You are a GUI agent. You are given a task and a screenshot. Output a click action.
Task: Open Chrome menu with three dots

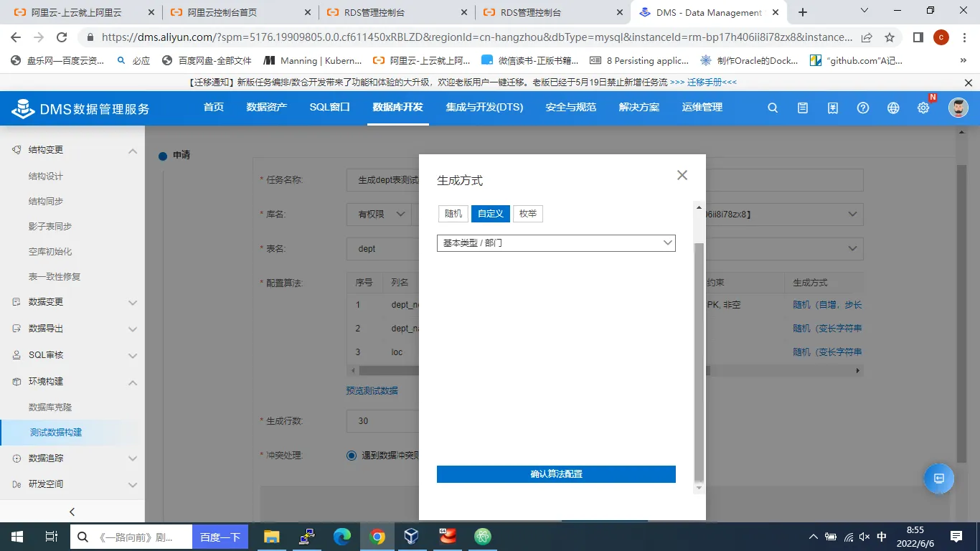click(x=964, y=37)
